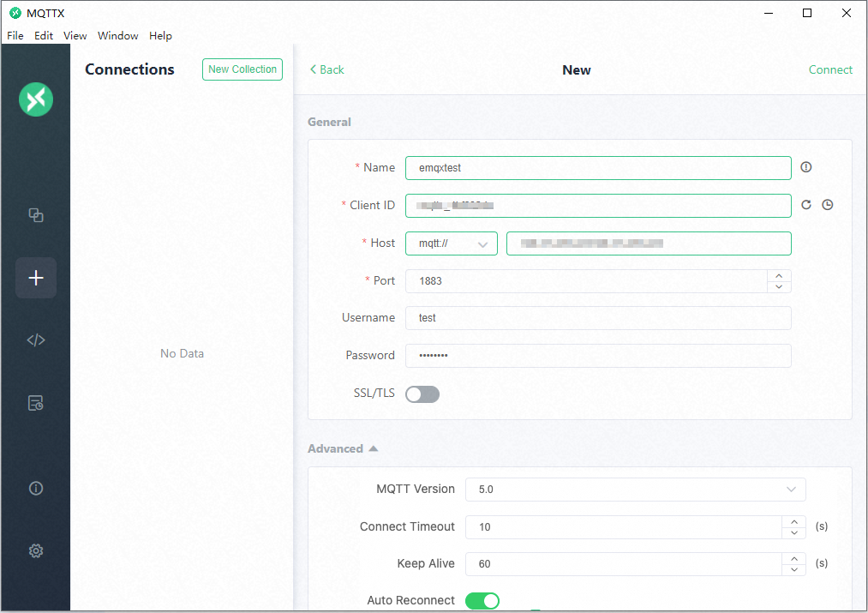
Task: Minimize the MQTTX window
Action: tap(769, 13)
